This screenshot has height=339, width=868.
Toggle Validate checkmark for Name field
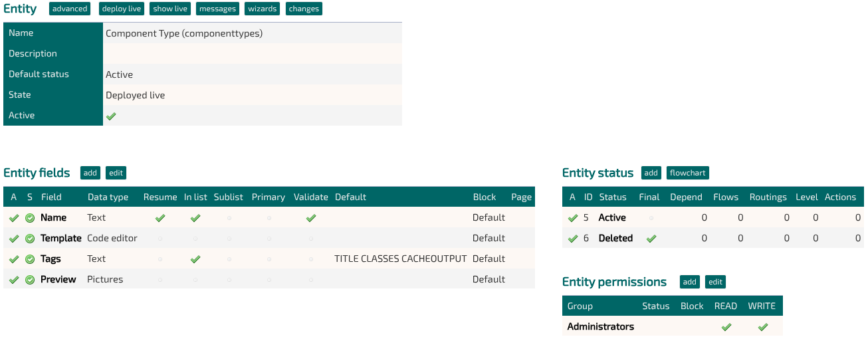[311, 218]
